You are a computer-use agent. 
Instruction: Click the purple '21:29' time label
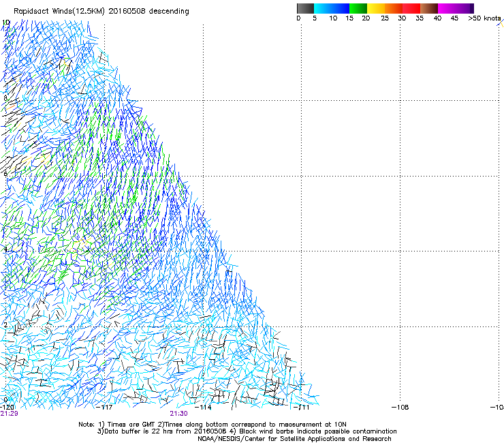[x=9, y=414]
